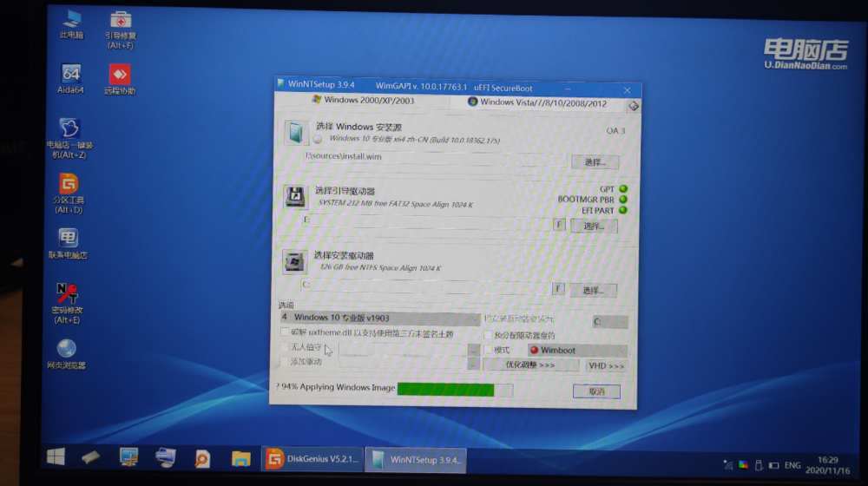This screenshot has width=868, height=486.
Task: Click the boot drive floppy icon
Action: tap(295, 196)
